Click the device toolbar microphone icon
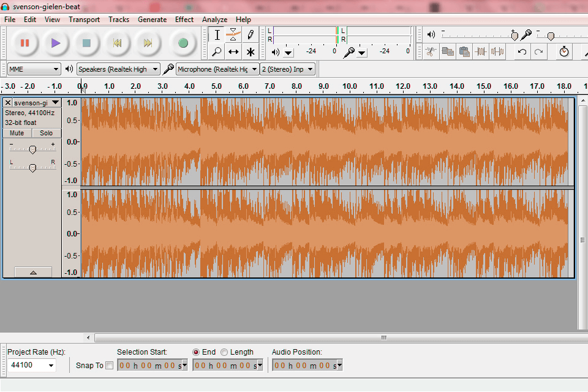 tap(168, 69)
